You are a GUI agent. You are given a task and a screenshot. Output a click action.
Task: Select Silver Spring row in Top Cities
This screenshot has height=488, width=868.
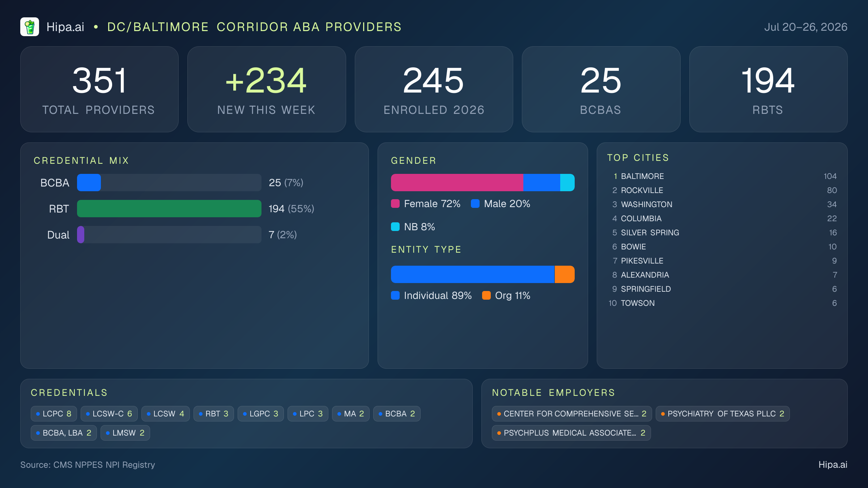click(722, 232)
